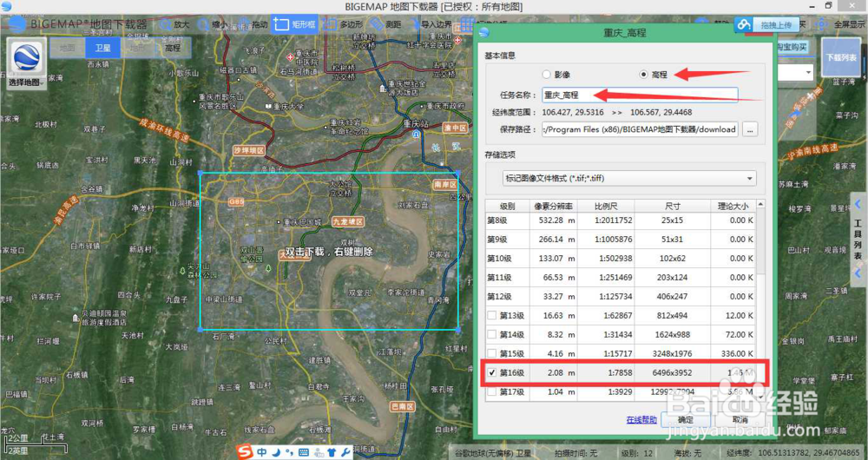Viewport: 868px width, 460px height.
Task: Click the 比例尺 column header
Action: 606,206
